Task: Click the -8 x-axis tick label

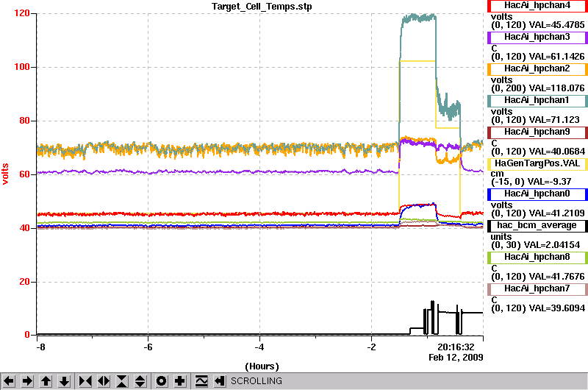Action: [x=40, y=347]
